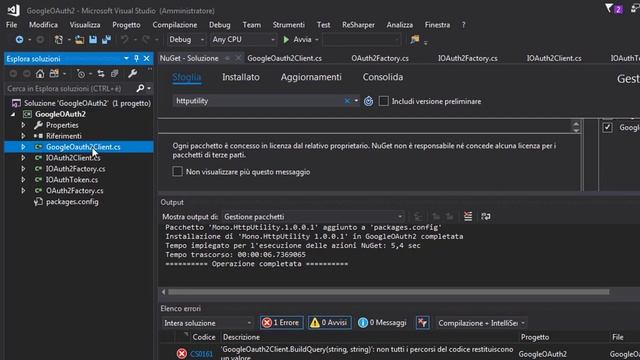The image size is (640, 360).
Task: Click the NuGet httputility search box
Action: coord(259,101)
